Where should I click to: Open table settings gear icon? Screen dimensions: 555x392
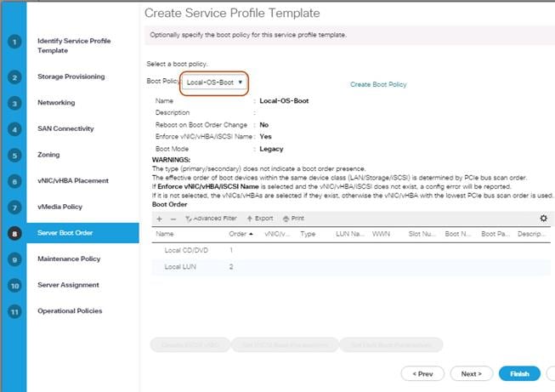(544, 219)
